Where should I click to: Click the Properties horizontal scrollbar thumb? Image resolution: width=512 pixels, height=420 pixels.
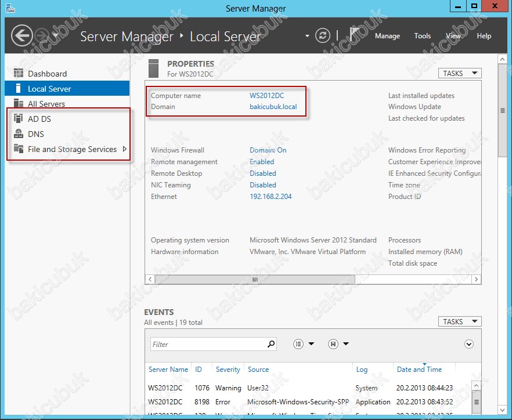click(x=255, y=280)
